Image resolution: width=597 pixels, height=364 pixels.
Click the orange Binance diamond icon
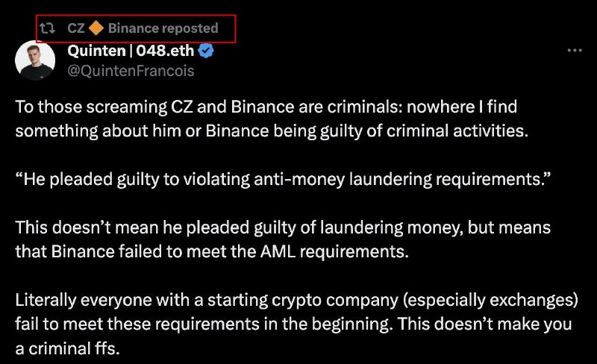[x=96, y=28]
